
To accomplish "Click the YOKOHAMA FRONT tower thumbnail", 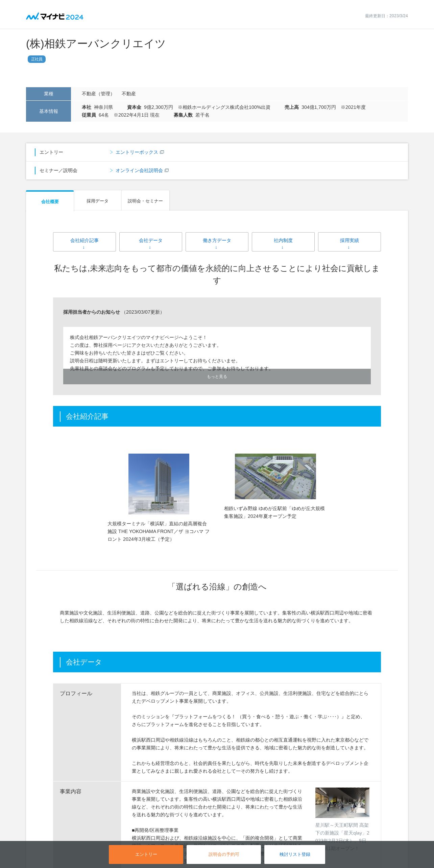I will tap(159, 484).
